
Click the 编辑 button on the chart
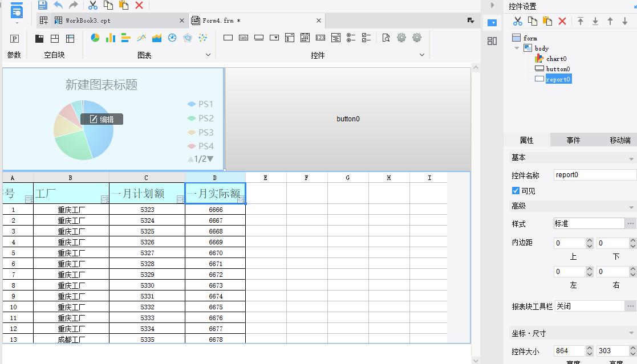tap(102, 119)
